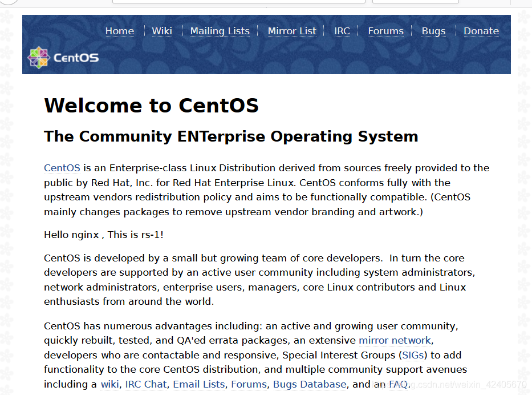Open the IRC Chat link

click(146, 384)
